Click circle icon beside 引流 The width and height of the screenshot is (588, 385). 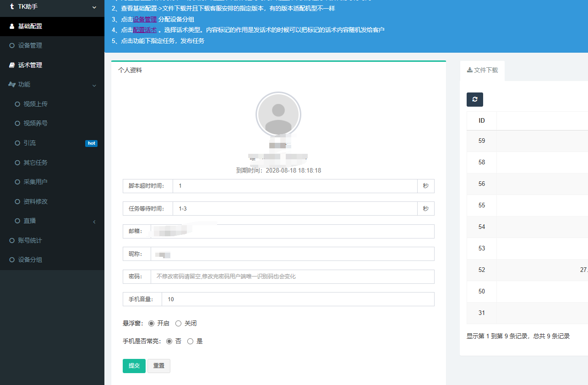(17, 143)
